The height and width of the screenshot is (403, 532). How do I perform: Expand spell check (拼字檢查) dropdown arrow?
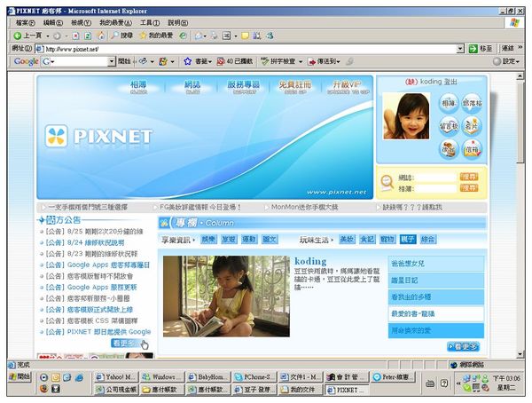(301, 62)
